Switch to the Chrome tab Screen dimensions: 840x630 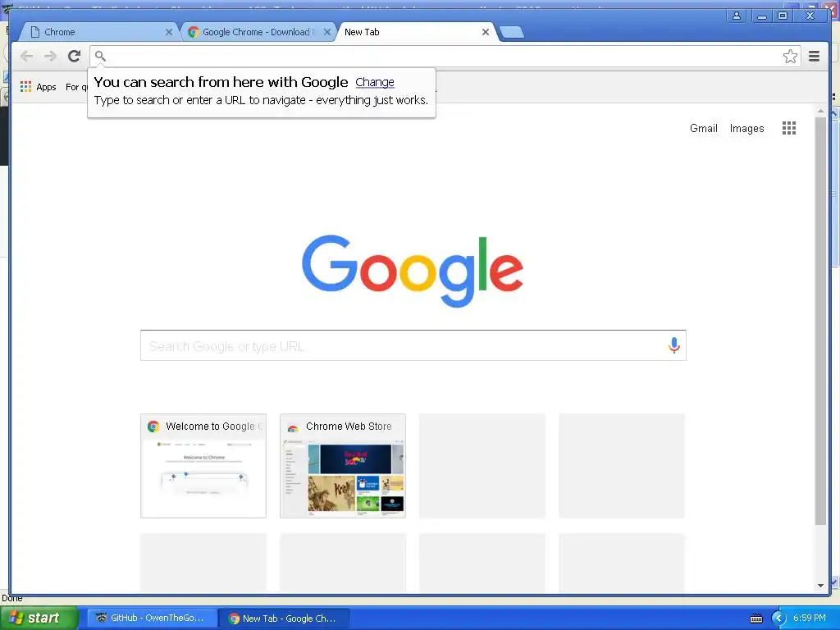coord(99,32)
